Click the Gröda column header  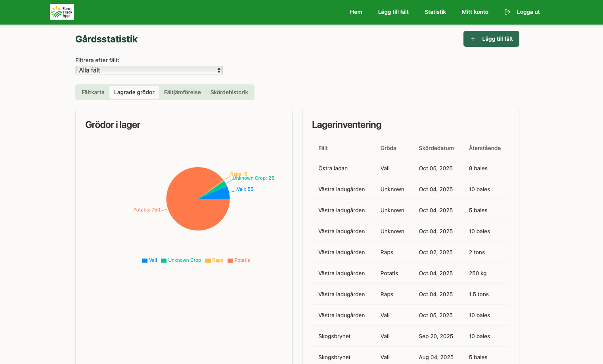pyautogui.click(x=389, y=148)
